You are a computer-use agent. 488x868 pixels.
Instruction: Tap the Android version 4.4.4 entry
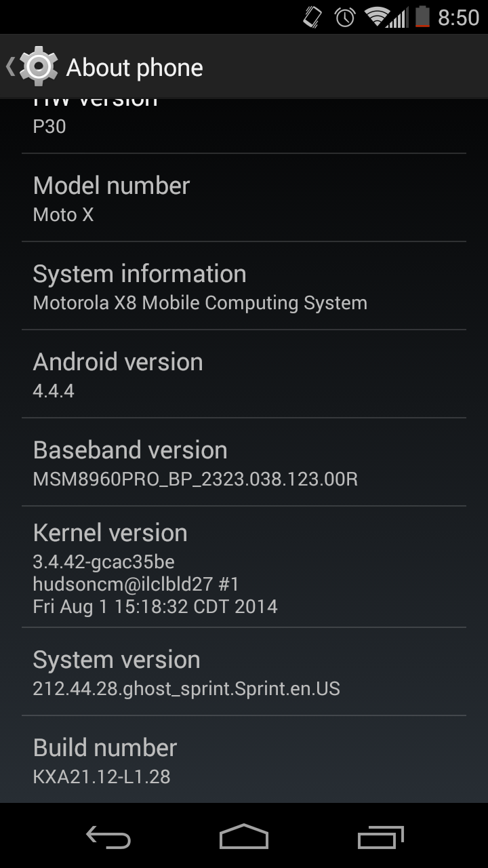(x=244, y=374)
